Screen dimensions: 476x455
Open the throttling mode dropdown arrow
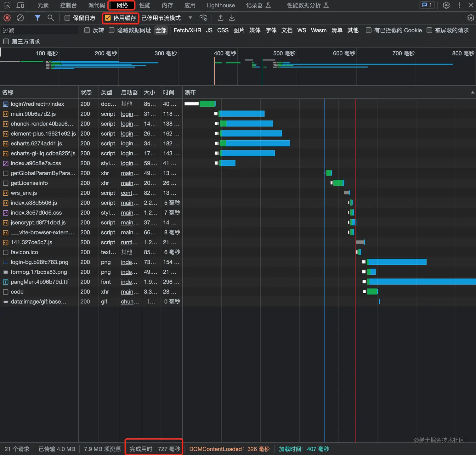pyautogui.click(x=190, y=18)
